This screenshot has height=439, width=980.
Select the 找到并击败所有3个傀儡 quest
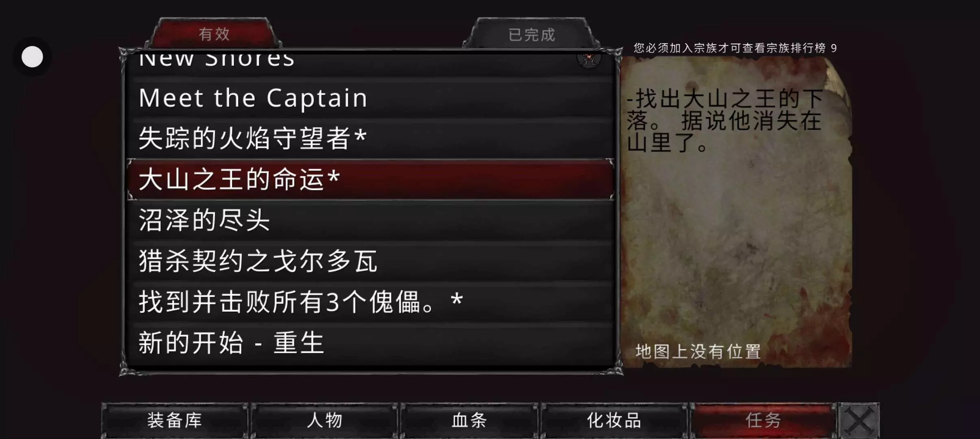point(371,302)
